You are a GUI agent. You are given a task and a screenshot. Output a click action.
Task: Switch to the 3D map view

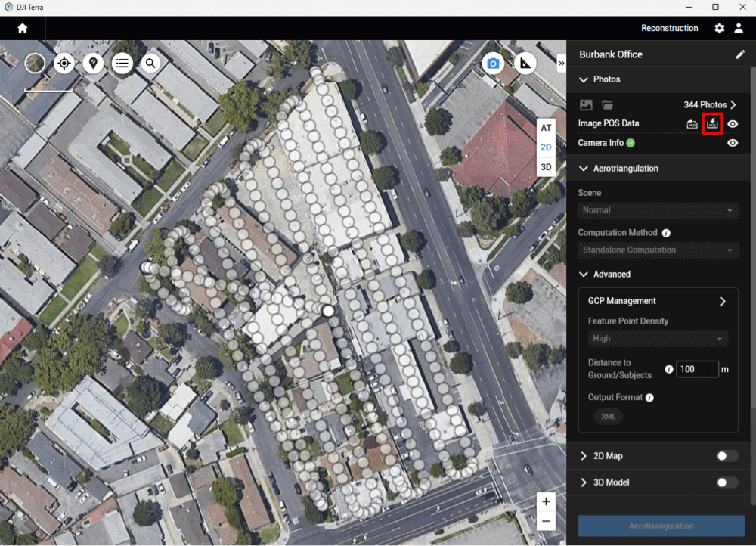tap(546, 166)
